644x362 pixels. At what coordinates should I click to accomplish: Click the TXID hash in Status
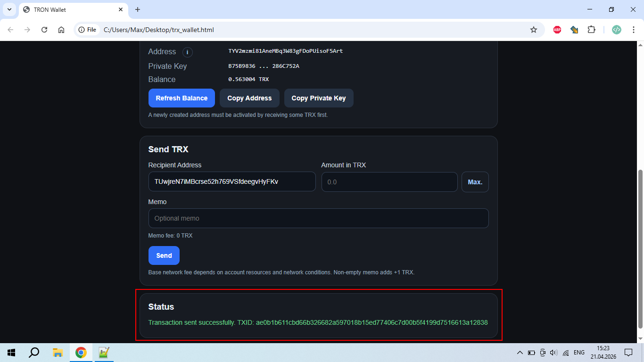pos(372,322)
